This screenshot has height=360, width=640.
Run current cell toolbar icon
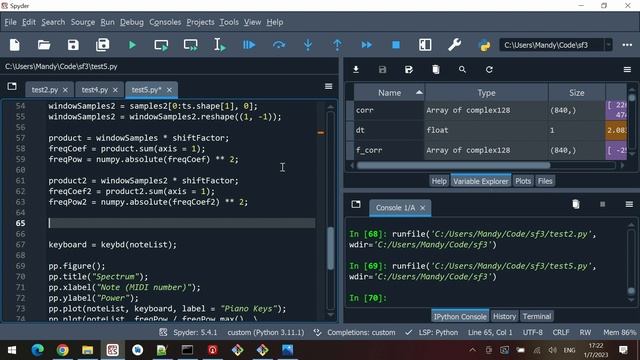pos(161,45)
